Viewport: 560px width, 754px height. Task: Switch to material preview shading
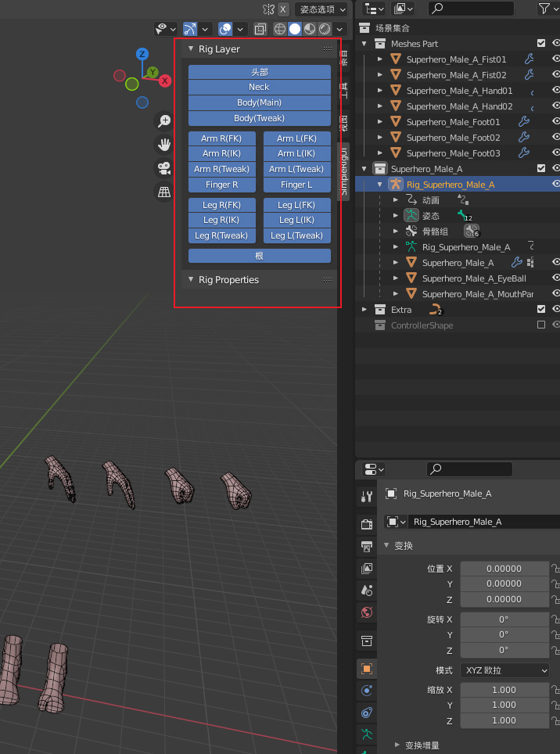[310, 29]
